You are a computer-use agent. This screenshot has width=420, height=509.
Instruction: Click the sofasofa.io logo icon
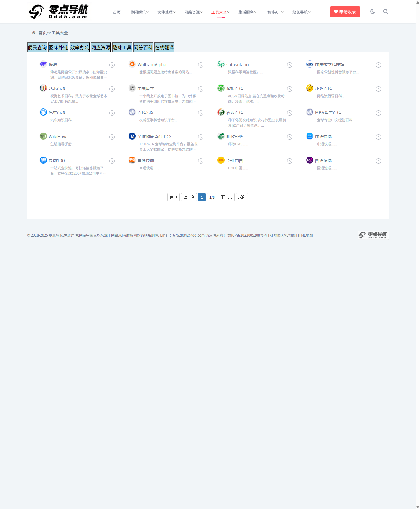click(x=221, y=64)
